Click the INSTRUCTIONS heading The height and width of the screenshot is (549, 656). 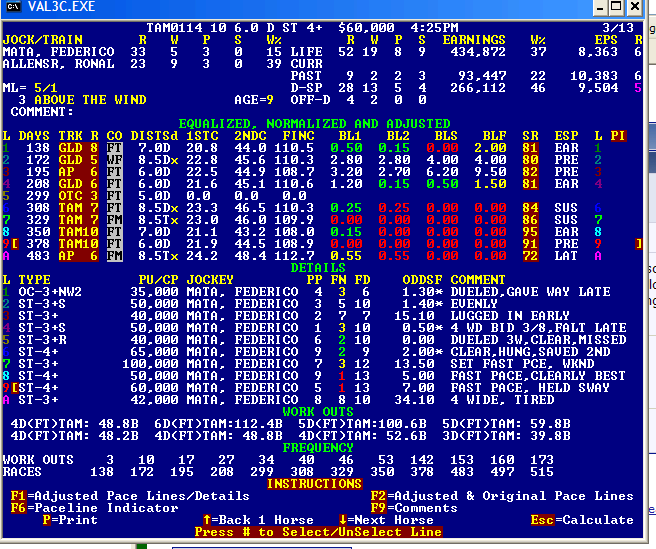[x=314, y=484]
